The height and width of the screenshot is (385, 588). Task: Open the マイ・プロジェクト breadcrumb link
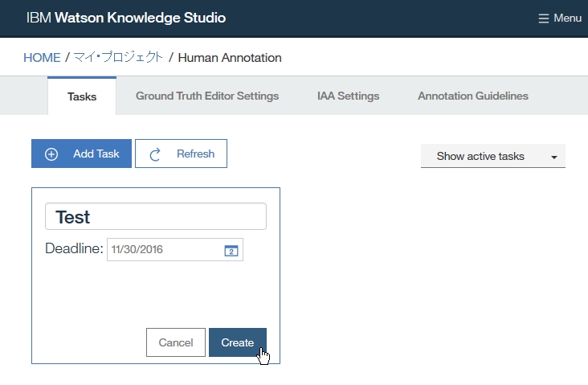[x=118, y=58]
